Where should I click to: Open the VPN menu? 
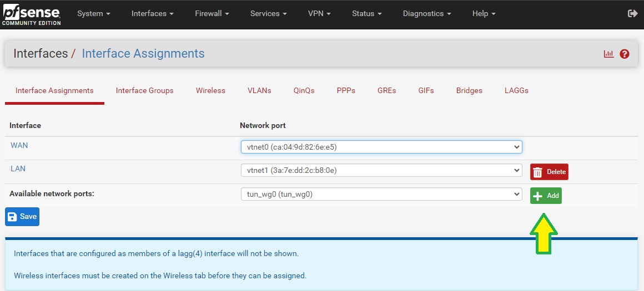click(319, 13)
